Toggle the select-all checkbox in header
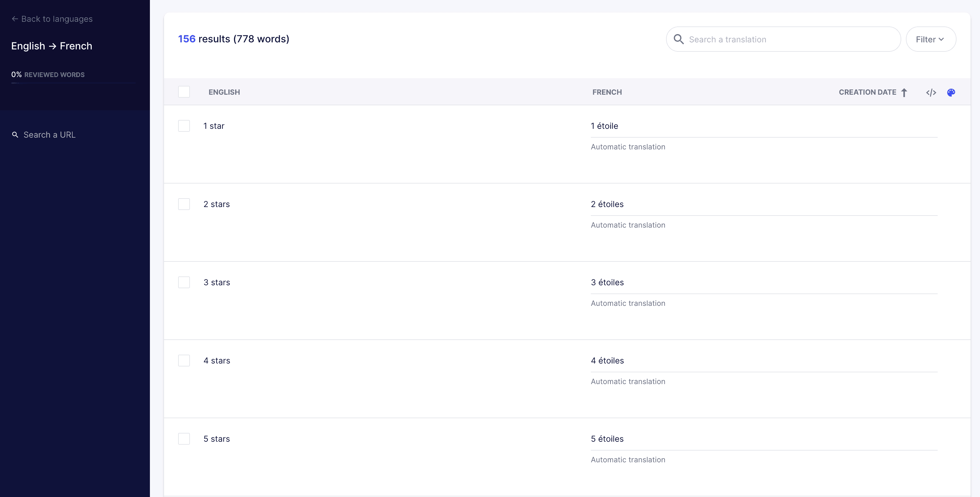 coord(184,92)
